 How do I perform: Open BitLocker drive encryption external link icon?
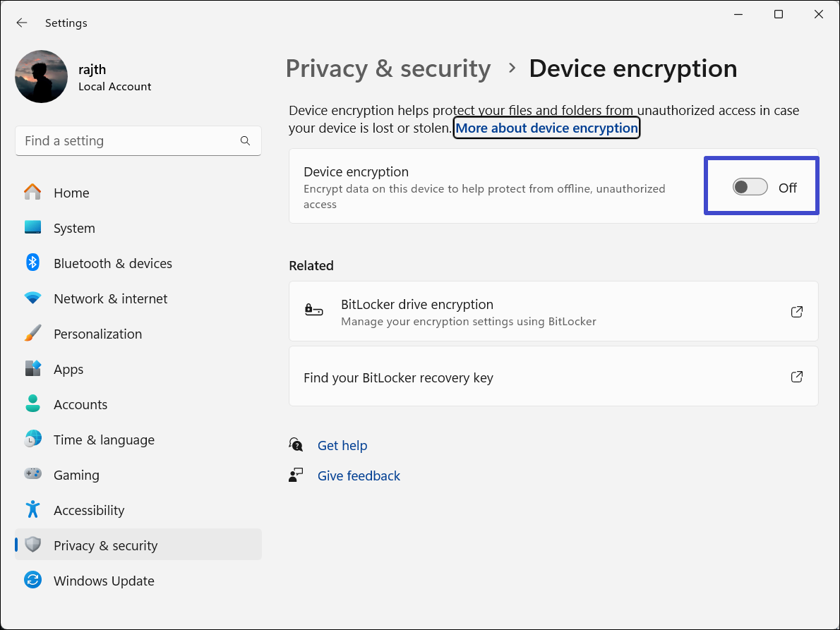point(797,312)
